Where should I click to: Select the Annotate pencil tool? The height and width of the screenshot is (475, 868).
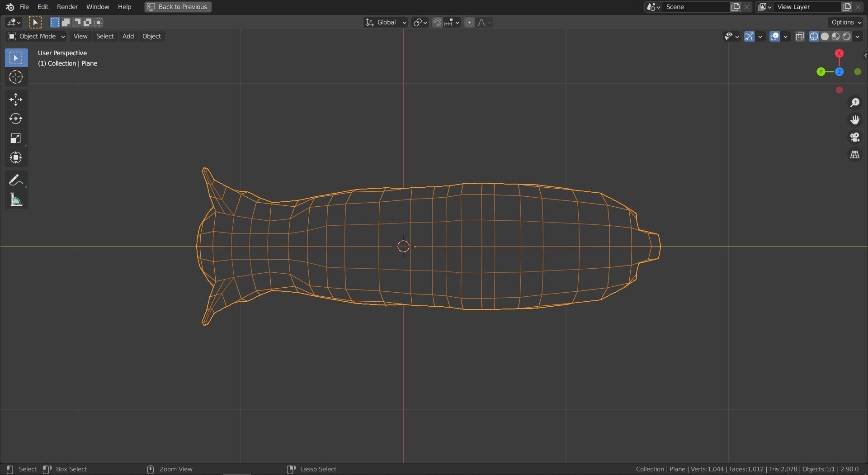16,180
